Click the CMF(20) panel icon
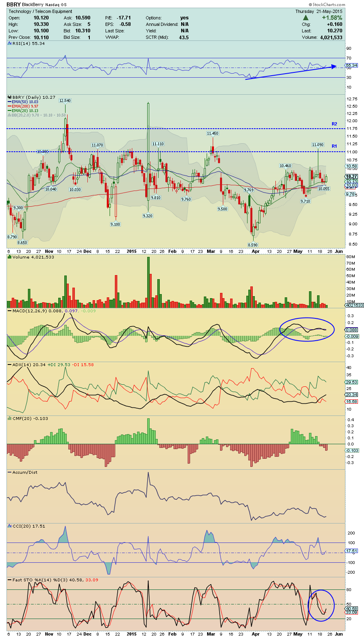 10,418
